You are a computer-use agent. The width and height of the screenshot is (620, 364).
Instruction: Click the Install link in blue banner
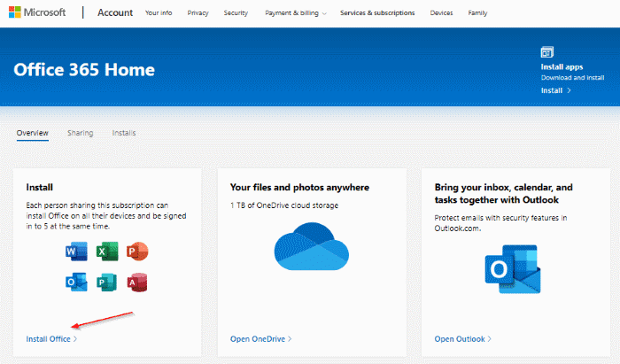[x=556, y=90]
